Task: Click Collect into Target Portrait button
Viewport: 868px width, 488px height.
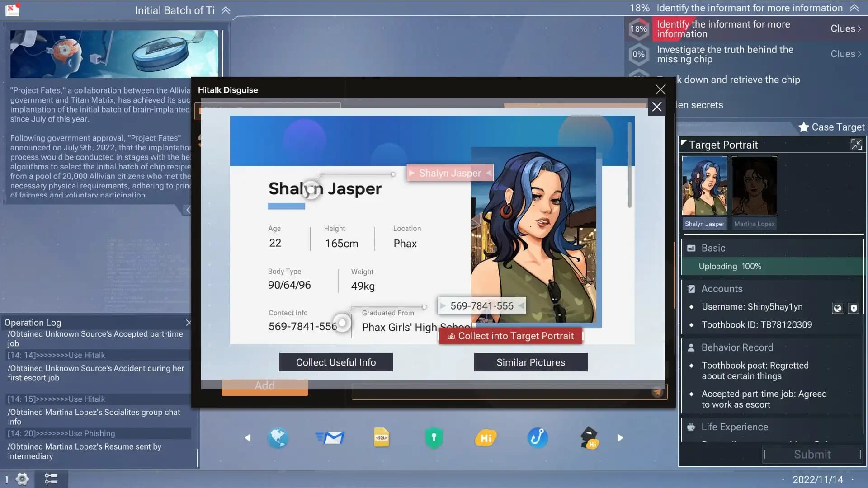Action: point(510,336)
